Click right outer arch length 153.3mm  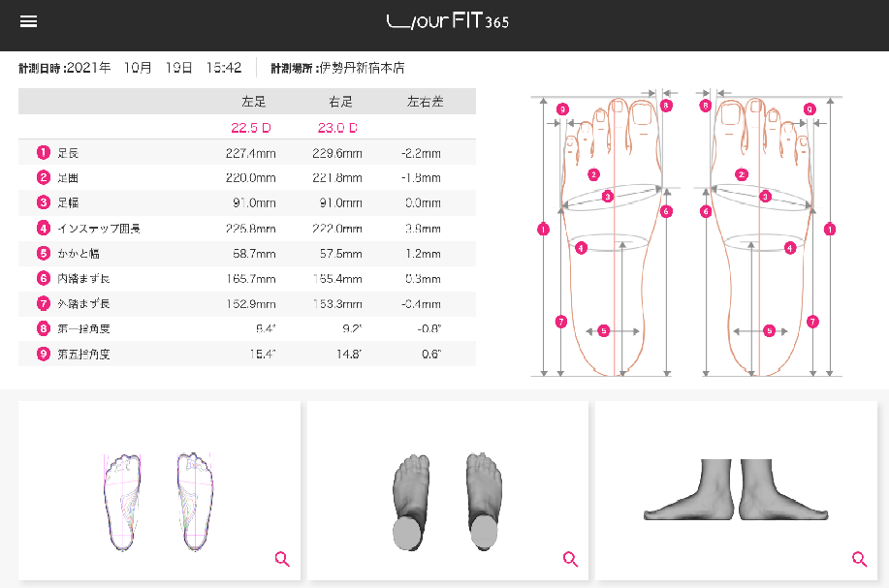tap(336, 304)
